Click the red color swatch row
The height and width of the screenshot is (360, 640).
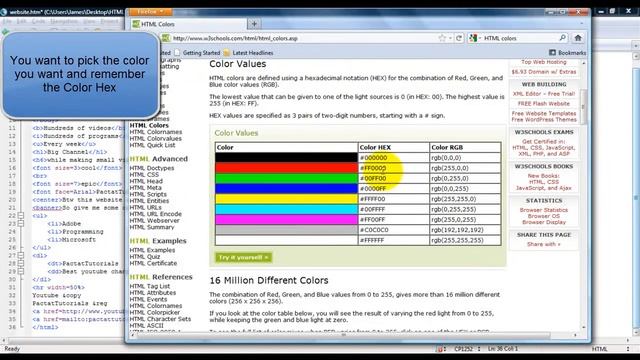pyautogui.click(x=286, y=168)
